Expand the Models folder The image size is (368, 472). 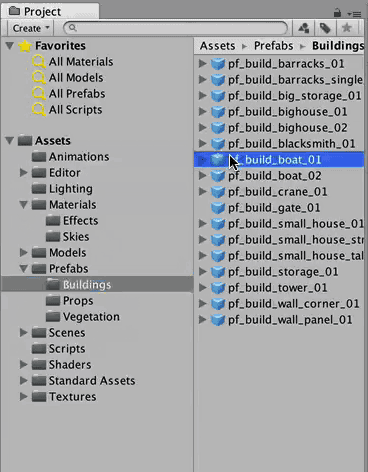coord(23,252)
